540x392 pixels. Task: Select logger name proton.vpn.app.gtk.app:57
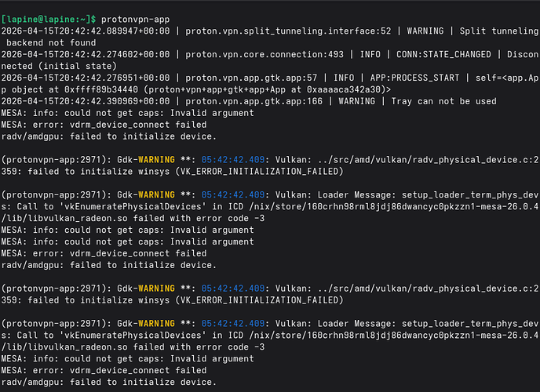coord(251,78)
